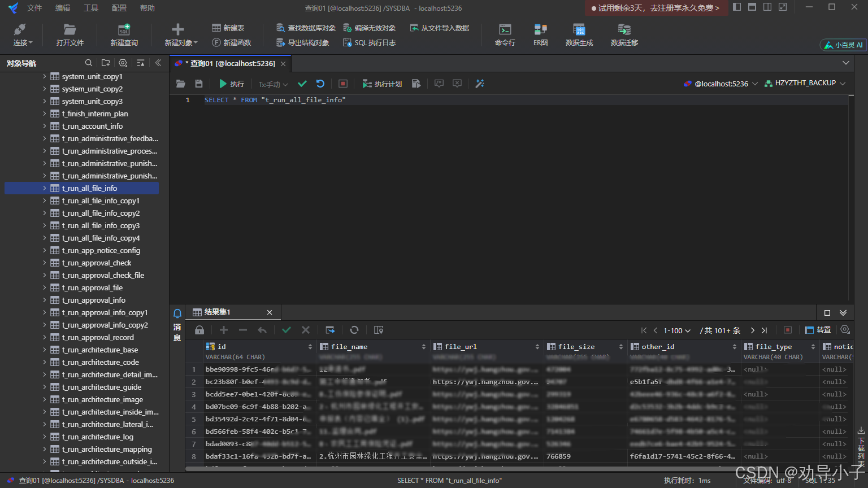The image size is (868, 488).
Task: Expand the t_run_architecture_base node
Action: [45, 350]
